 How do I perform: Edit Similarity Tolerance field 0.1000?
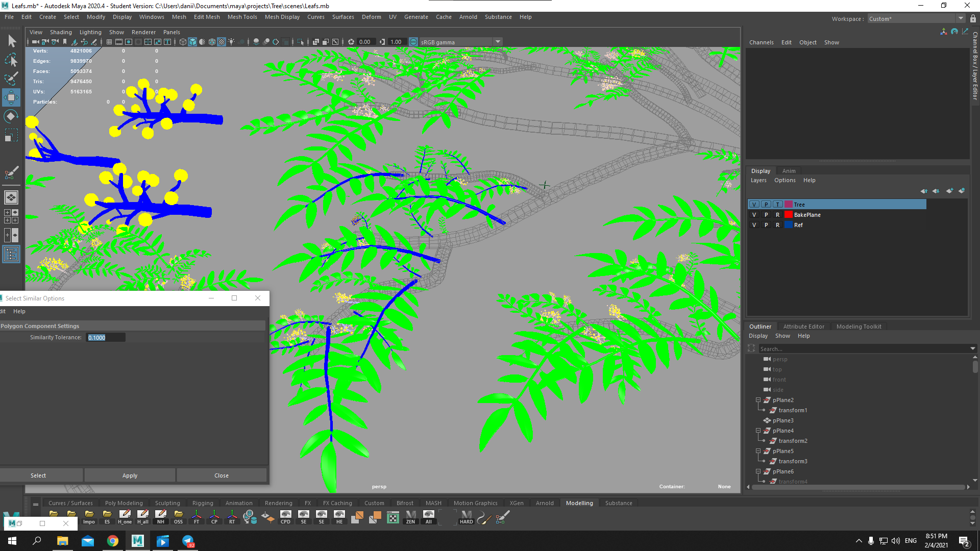(x=106, y=337)
